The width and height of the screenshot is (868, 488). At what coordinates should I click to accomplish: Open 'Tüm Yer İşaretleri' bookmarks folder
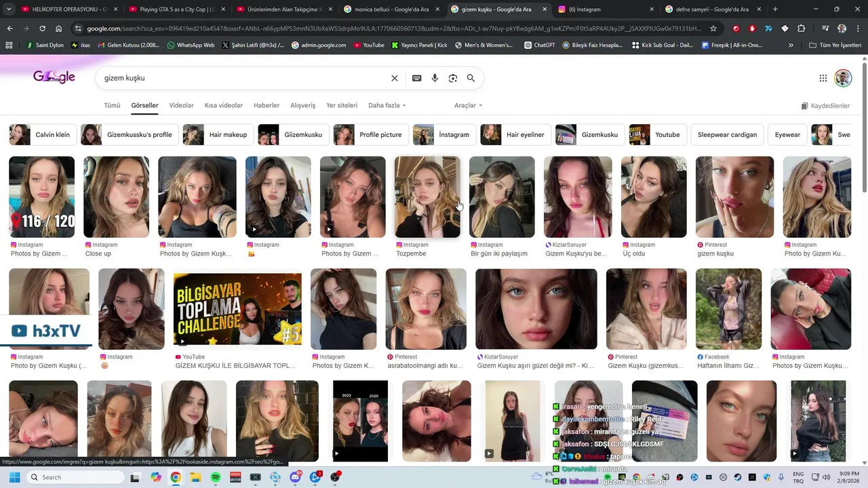835,45
